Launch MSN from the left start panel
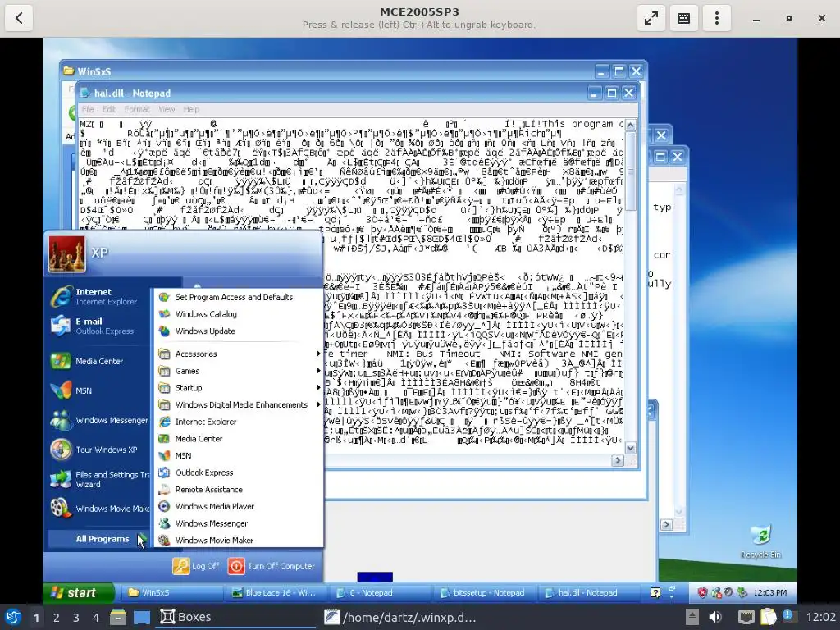The image size is (840, 630). point(97,390)
